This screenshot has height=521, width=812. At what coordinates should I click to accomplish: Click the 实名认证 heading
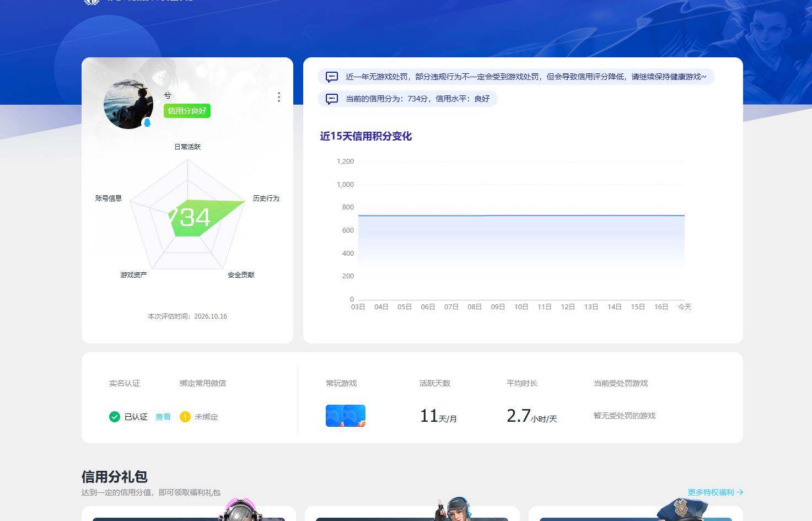click(x=125, y=383)
